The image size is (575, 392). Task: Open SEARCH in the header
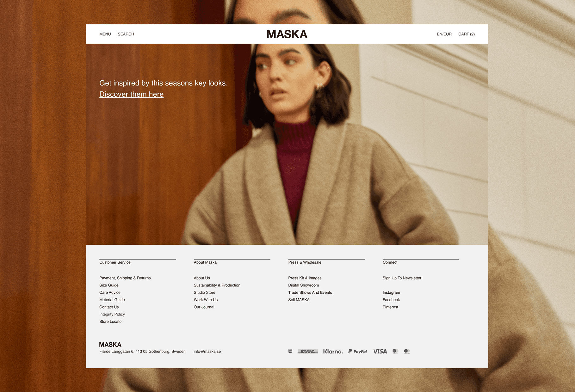[x=126, y=34]
